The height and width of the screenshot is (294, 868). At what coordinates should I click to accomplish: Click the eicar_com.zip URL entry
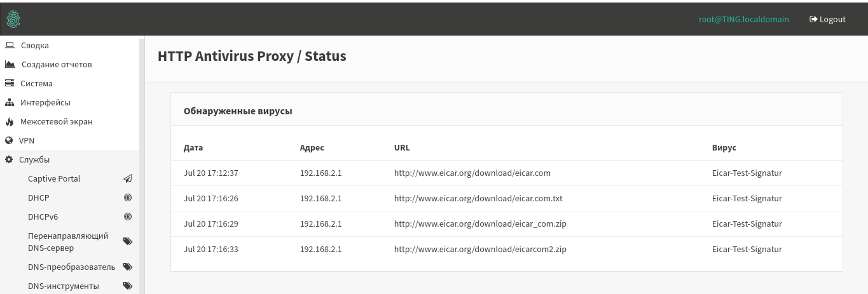tap(480, 224)
